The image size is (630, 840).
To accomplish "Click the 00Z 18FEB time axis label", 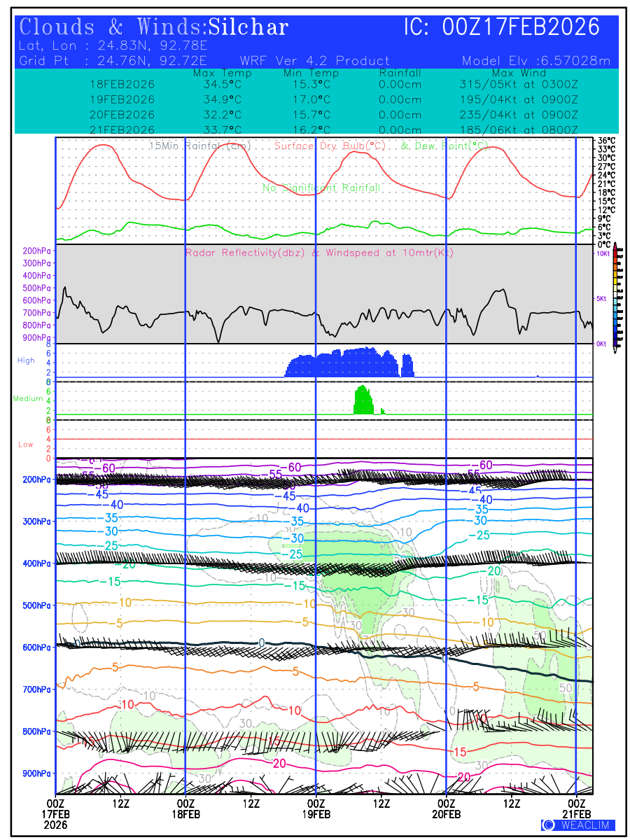I will point(185,809).
